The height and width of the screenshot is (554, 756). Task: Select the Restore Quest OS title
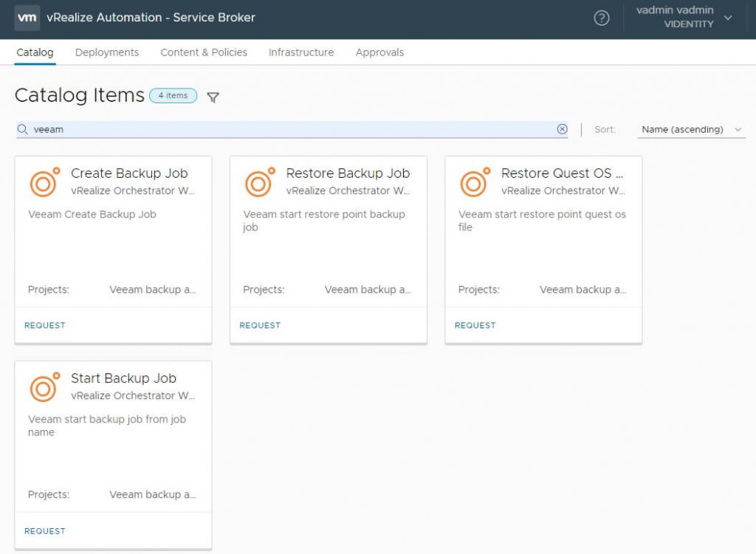[562, 173]
